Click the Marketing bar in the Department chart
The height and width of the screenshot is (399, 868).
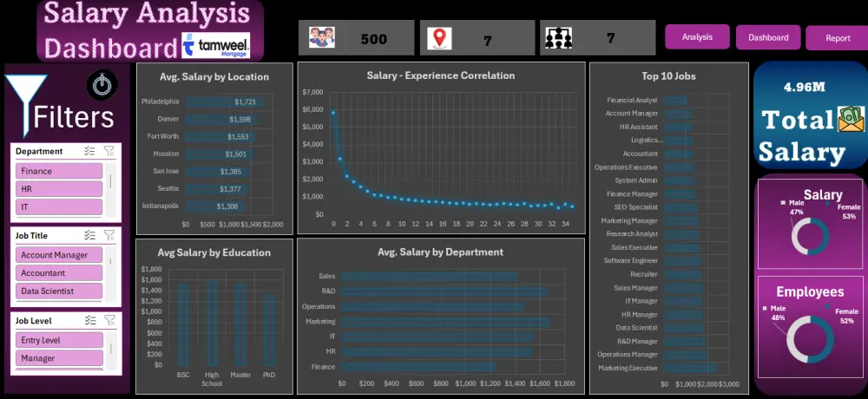445,322
